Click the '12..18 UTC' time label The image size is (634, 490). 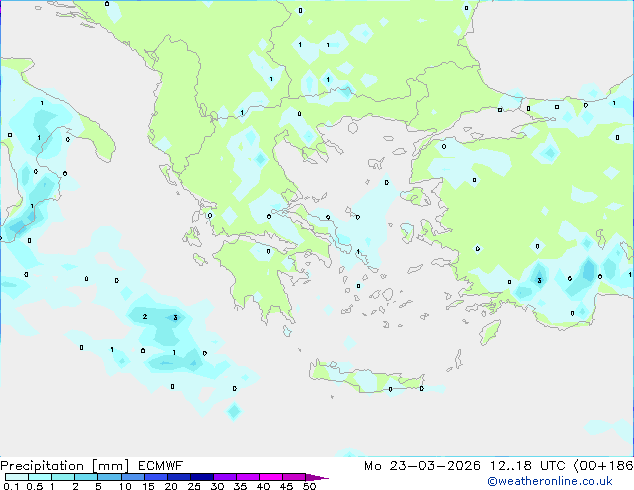pyautogui.click(x=528, y=466)
